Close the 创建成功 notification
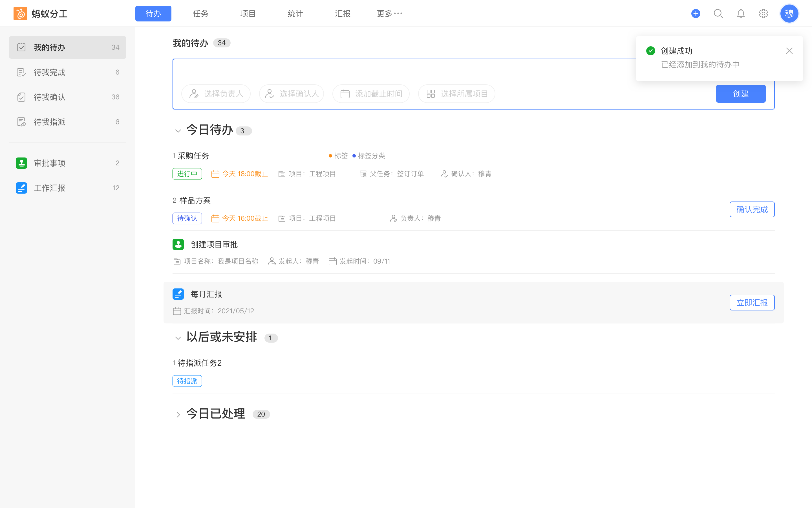Screen dimensions: 812x508 789,51
